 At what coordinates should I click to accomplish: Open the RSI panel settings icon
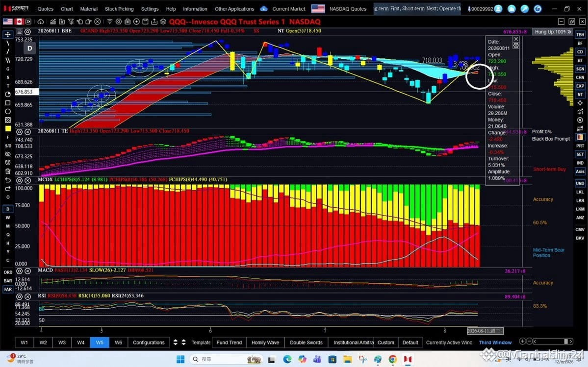(19, 296)
